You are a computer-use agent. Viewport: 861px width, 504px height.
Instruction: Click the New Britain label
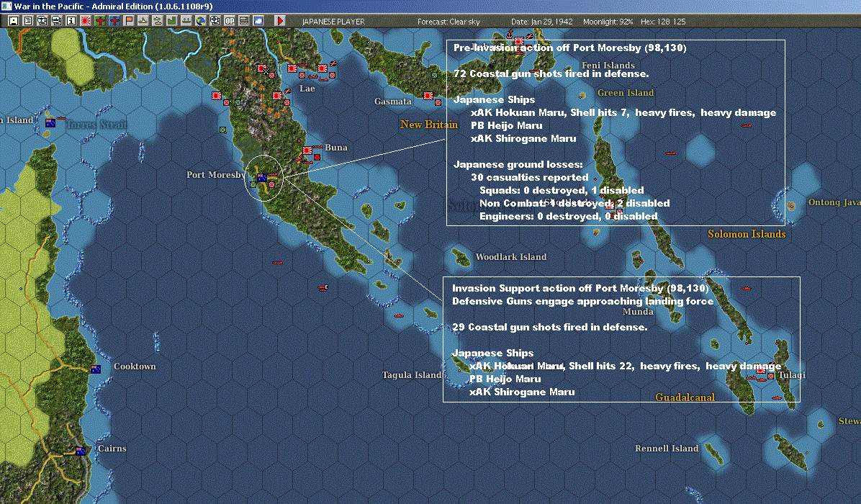[429, 125]
